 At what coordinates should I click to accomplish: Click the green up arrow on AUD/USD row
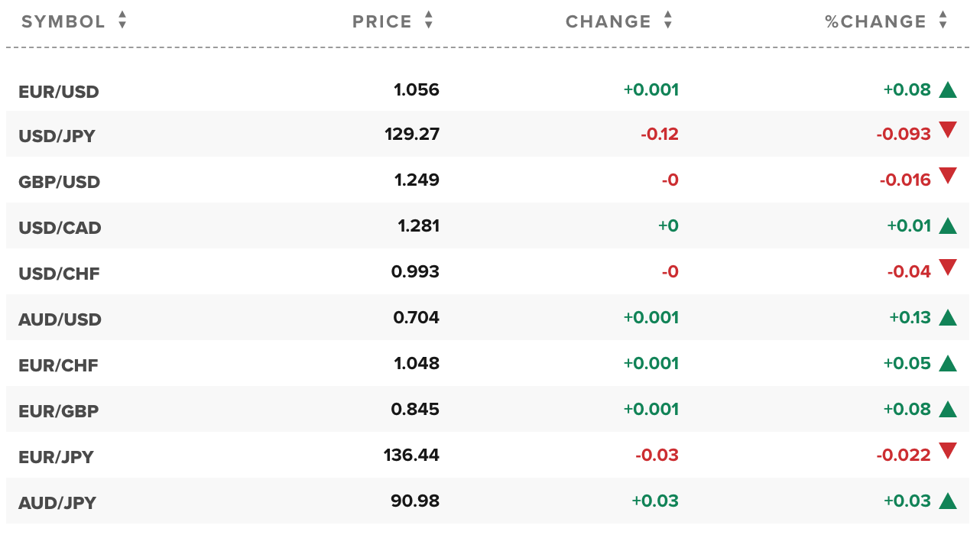tap(948, 317)
